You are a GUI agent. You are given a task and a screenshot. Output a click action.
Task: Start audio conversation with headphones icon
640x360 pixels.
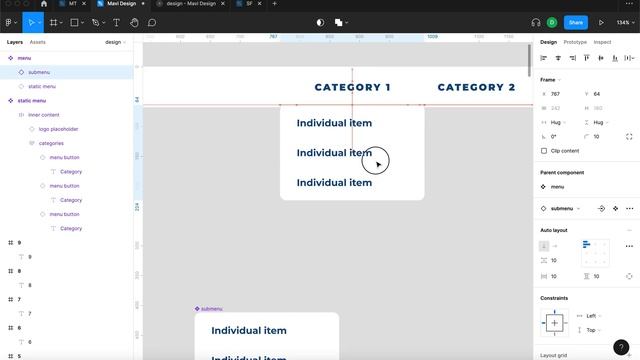coord(536,23)
